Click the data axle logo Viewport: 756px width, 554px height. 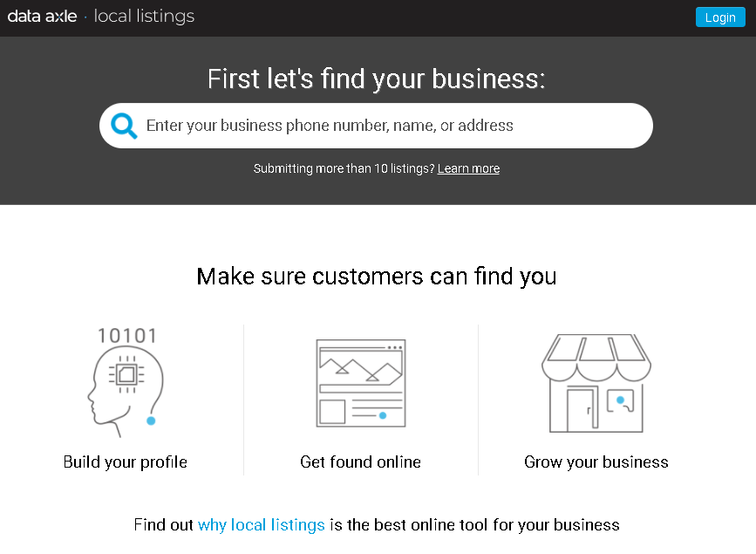tap(42, 17)
